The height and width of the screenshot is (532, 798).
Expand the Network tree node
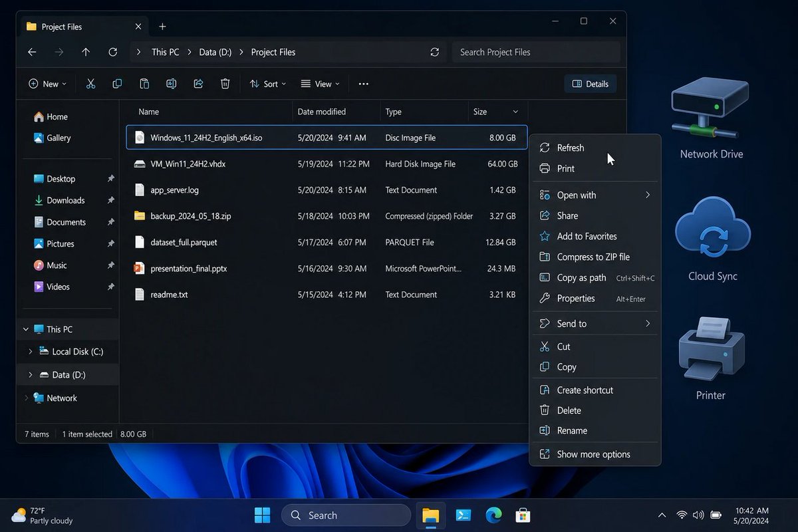[x=26, y=398]
